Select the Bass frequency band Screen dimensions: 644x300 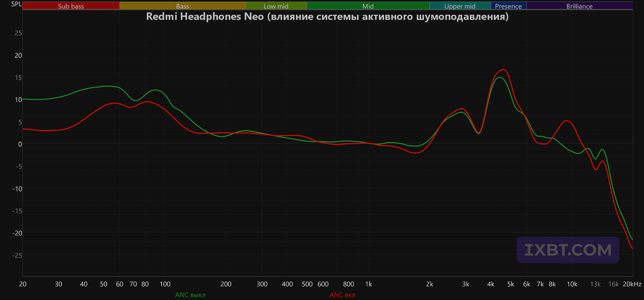point(183,6)
